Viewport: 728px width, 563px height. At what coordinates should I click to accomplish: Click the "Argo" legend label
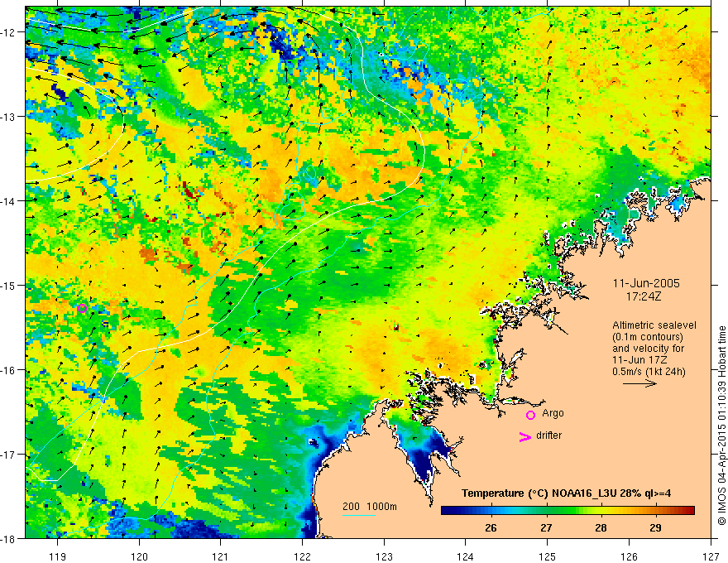pos(553,413)
